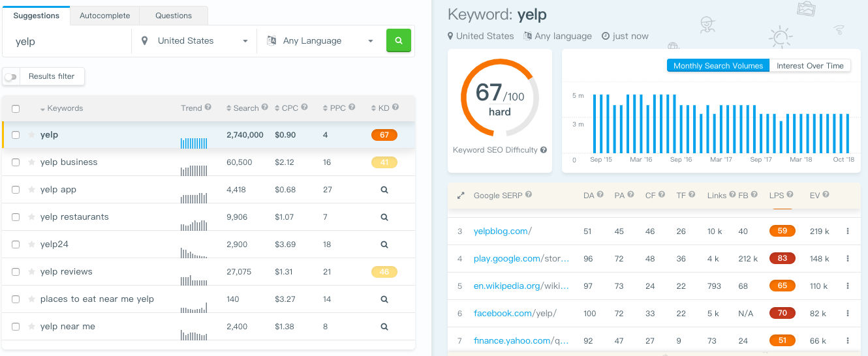Click the Results filter label
Screen dimensions: 868x356
pyautogui.click(x=52, y=76)
